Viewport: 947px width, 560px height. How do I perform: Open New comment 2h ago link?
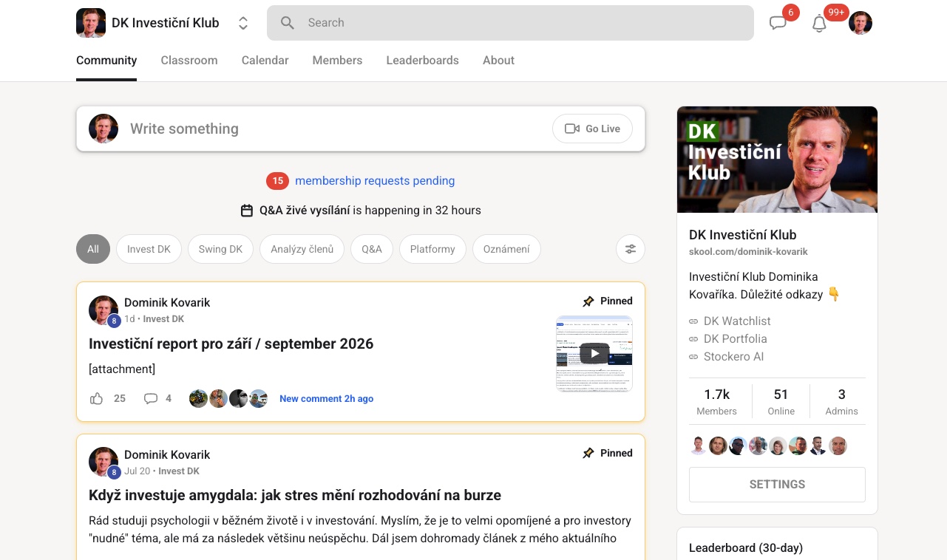point(326,399)
